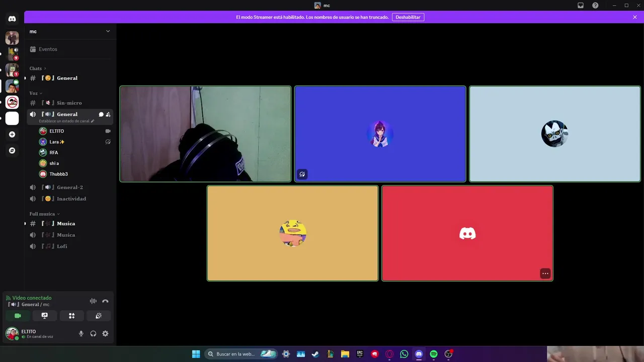Select user Thubbb3 in voice list
This screenshot has height=362, width=644.
coord(75,174)
